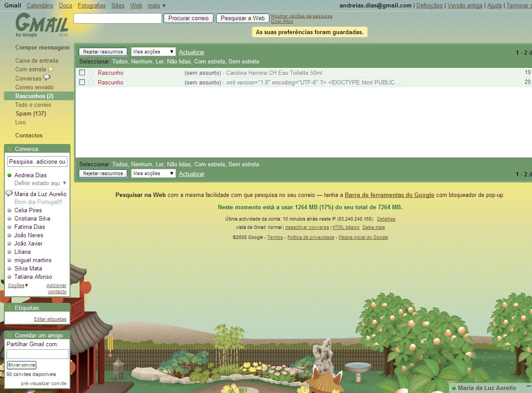Open Definir estado status dropdown
532x393 pixels.
pyautogui.click(x=40, y=183)
